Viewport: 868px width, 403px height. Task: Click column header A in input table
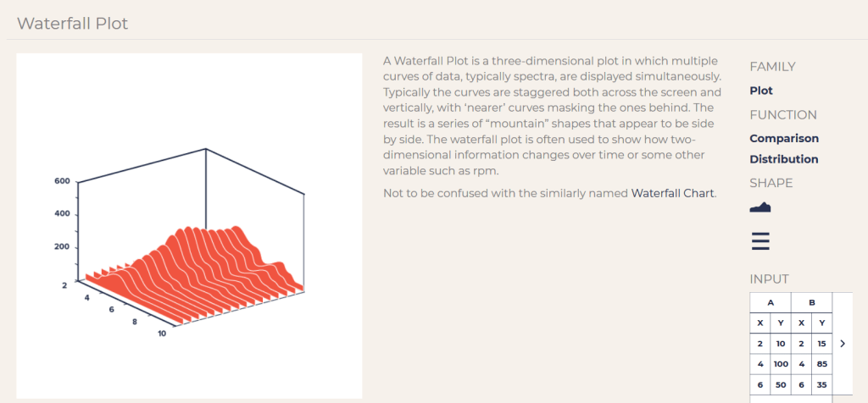tap(771, 302)
